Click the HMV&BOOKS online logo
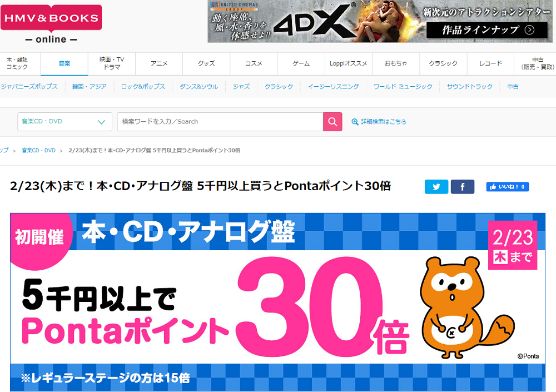This screenshot has height=392, width=556. [x=51, y=24]
